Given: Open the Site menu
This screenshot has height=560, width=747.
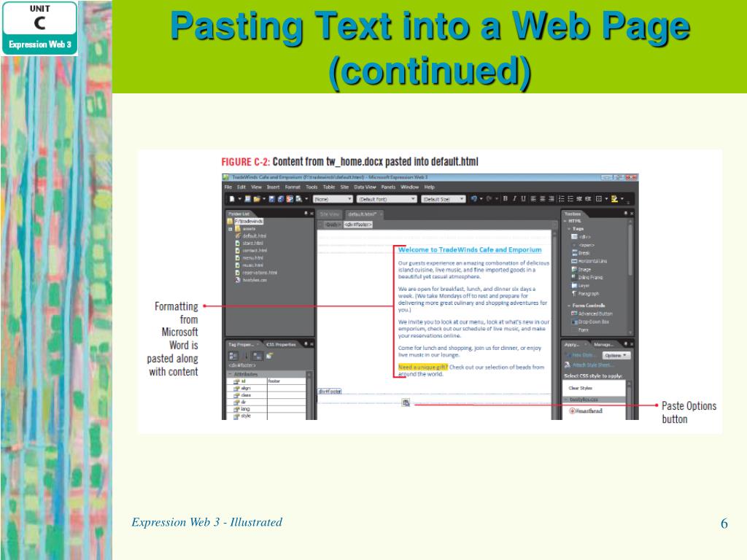Looking at the screenshot, I should (344, 187).
